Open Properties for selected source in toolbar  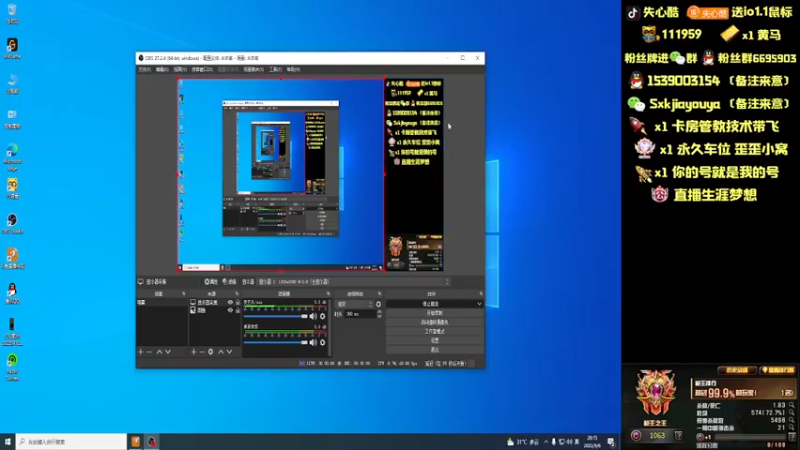(x=211, y=282)
